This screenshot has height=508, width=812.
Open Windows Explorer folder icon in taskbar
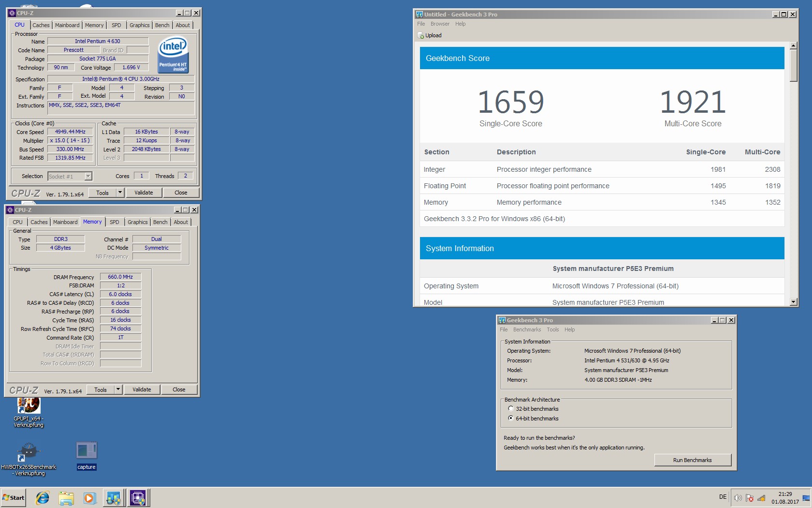click(66, 498)
